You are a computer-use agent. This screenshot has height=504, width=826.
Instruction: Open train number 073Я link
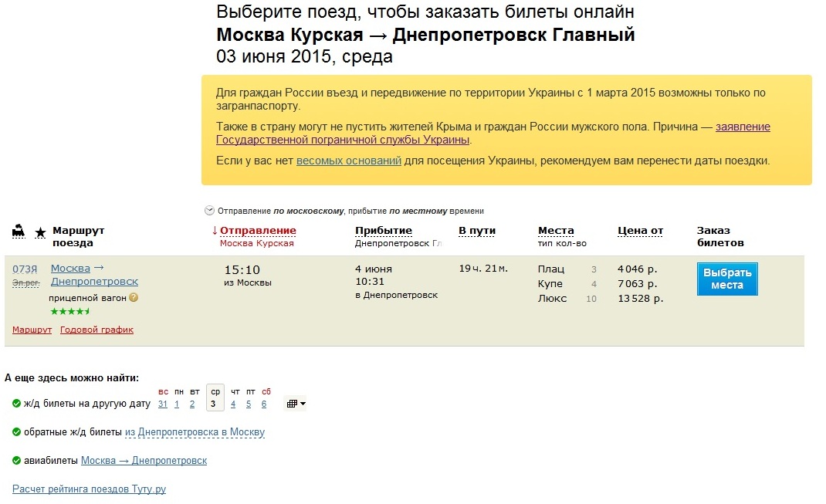coord(25,269)
